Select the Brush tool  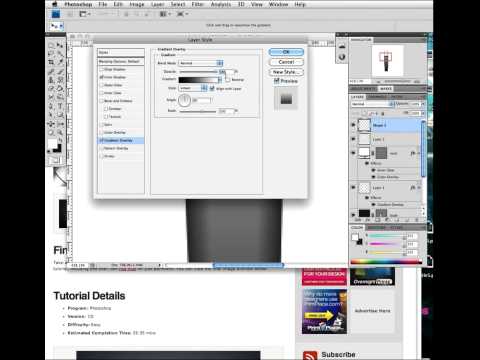[60, 71]
